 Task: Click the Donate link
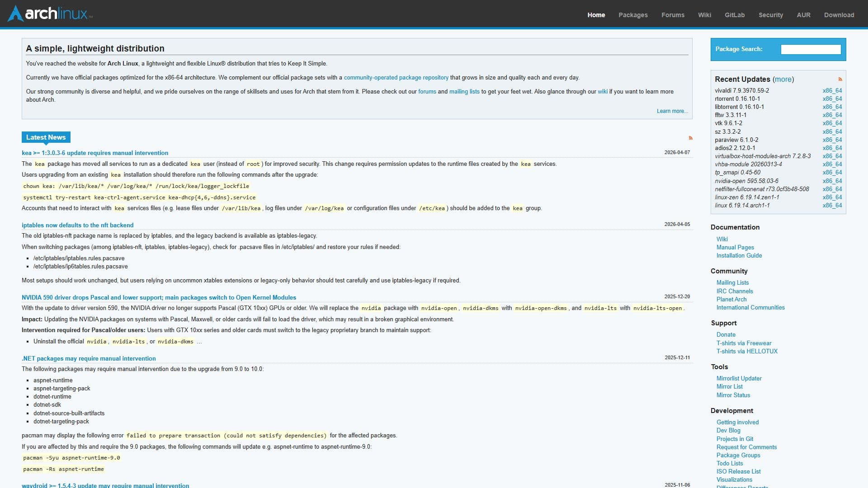pyautogui.click(x=726, y=335)
